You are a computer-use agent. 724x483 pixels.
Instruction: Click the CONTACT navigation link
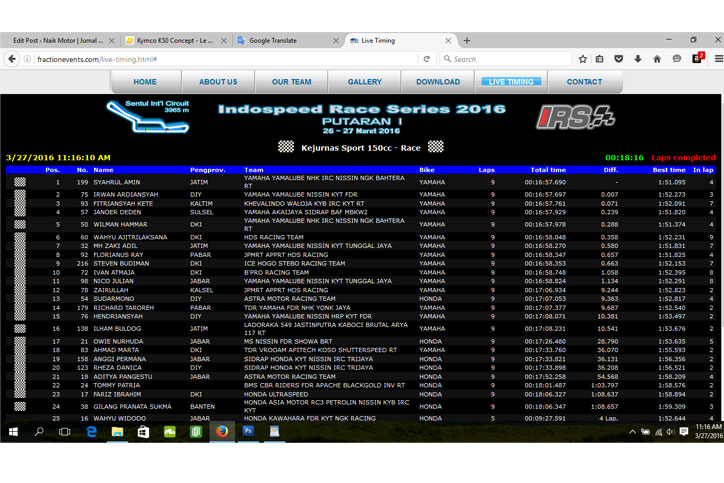click(x=584, y=82)
